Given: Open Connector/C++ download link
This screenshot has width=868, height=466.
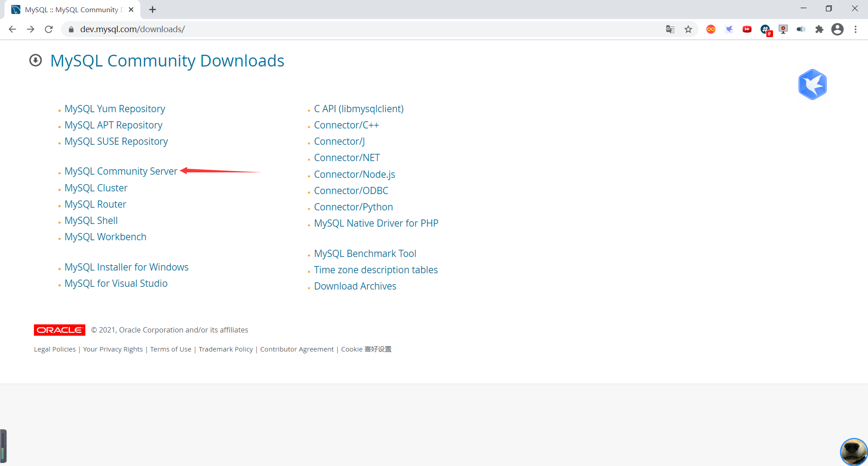Looking at the screenshot, I should tap(346, 125).
